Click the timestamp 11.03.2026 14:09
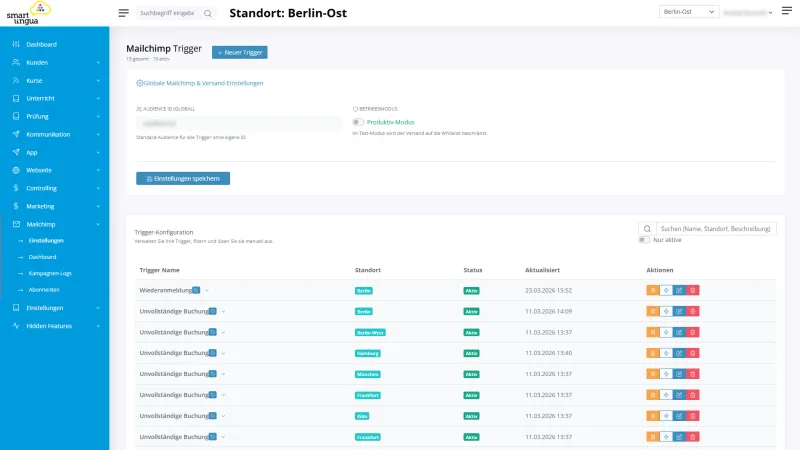Image resolution: width=800 pixels, height=450 pixels. [x=548, y=311]
